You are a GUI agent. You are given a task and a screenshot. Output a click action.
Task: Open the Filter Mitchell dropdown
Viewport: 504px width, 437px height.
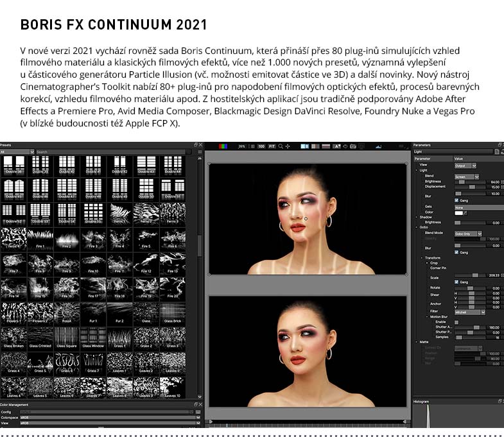click(x=469, y=313)
